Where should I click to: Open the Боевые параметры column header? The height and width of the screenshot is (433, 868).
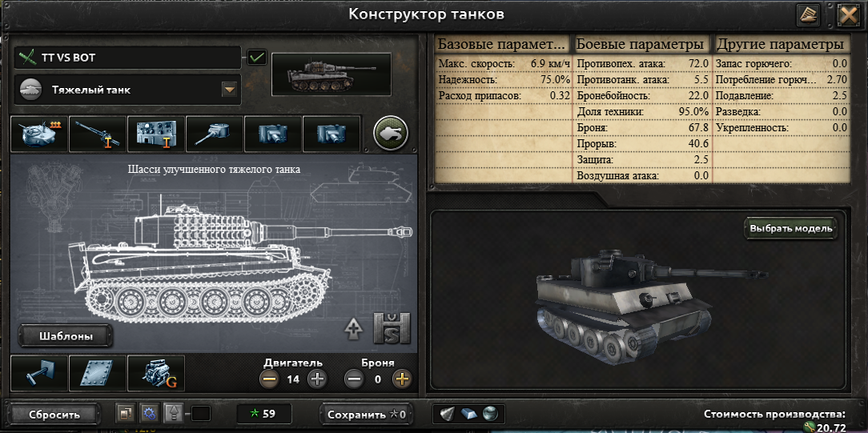tap(641, 44)
